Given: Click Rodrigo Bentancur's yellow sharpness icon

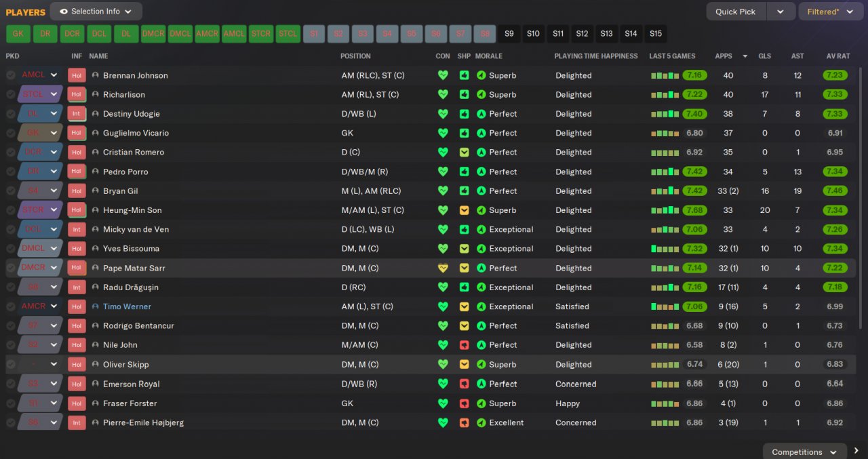Looking at the screenshot, I should point(464,326).
